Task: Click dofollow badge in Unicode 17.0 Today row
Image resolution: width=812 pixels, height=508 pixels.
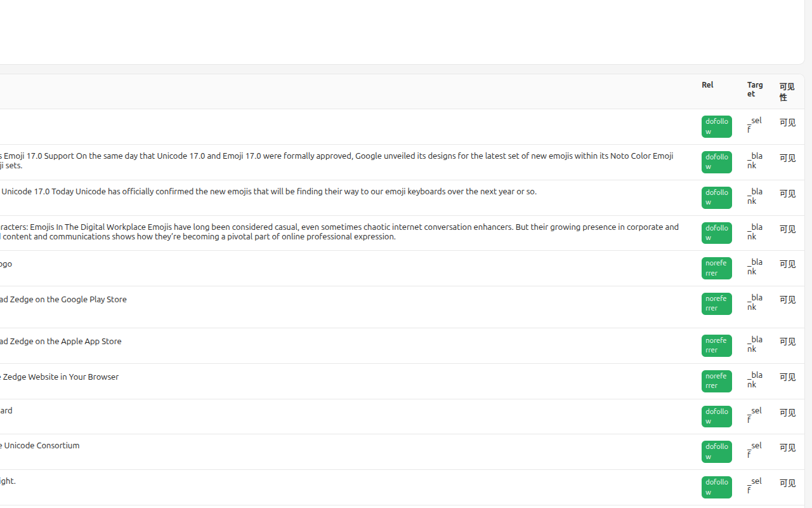Action: (x=717, y=197)
